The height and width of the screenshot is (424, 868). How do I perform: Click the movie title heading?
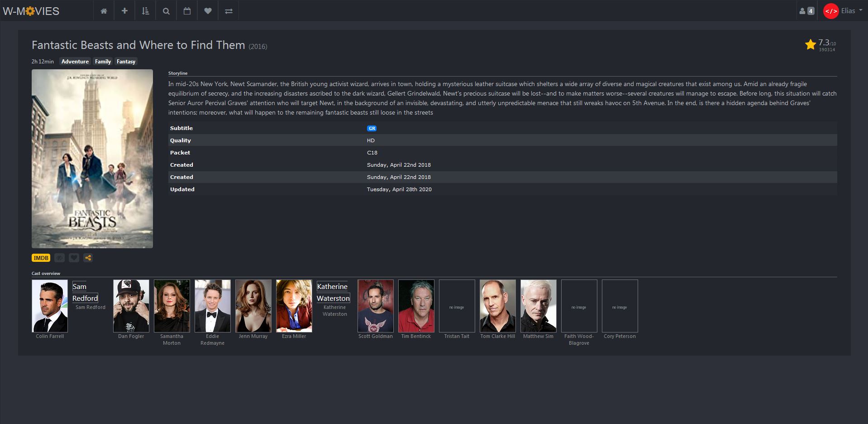click(138, 45)
